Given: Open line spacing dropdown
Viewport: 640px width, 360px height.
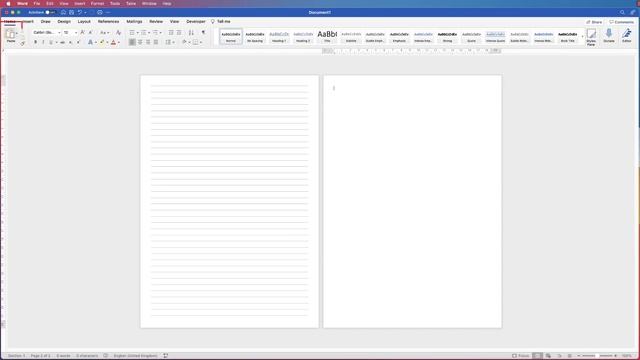Looking at the screenshot, I should point(170,42).
